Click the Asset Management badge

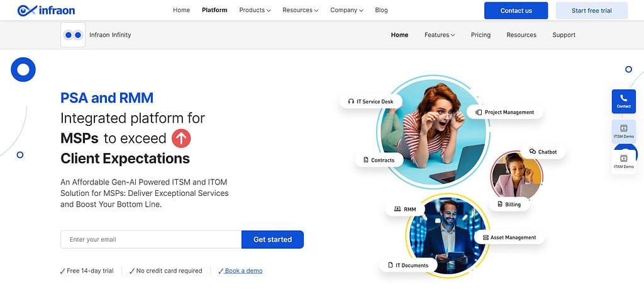[x=509, y=237]
